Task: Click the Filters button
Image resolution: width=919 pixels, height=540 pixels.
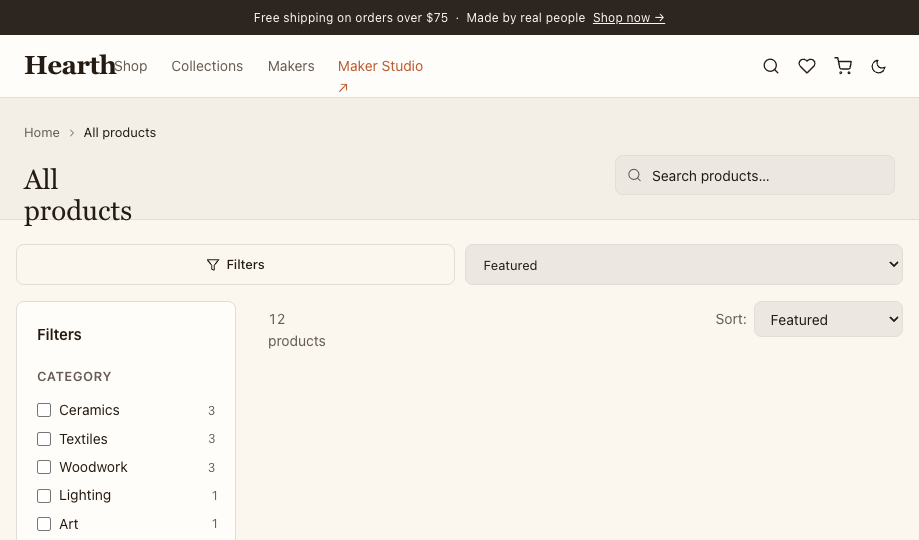Action: 236,265
